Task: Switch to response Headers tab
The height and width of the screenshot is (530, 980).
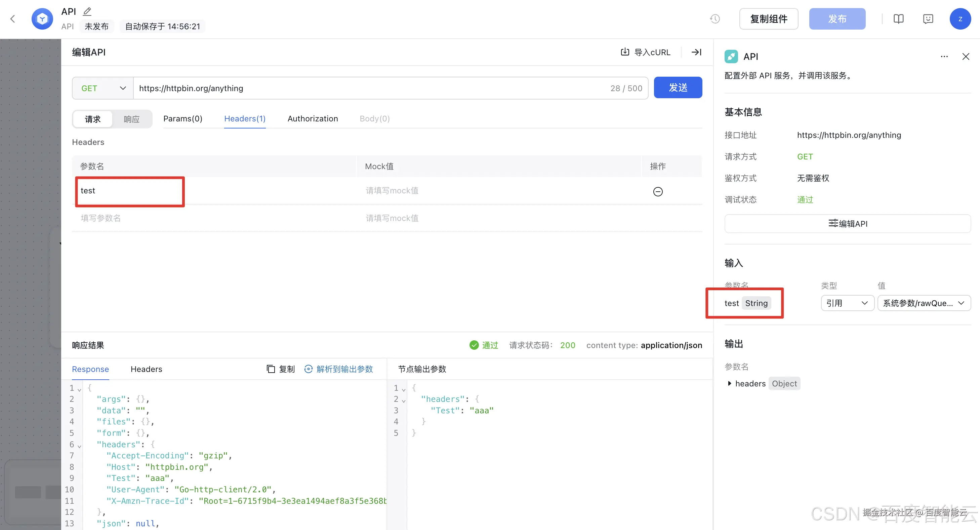Action: tap(146, 369)
